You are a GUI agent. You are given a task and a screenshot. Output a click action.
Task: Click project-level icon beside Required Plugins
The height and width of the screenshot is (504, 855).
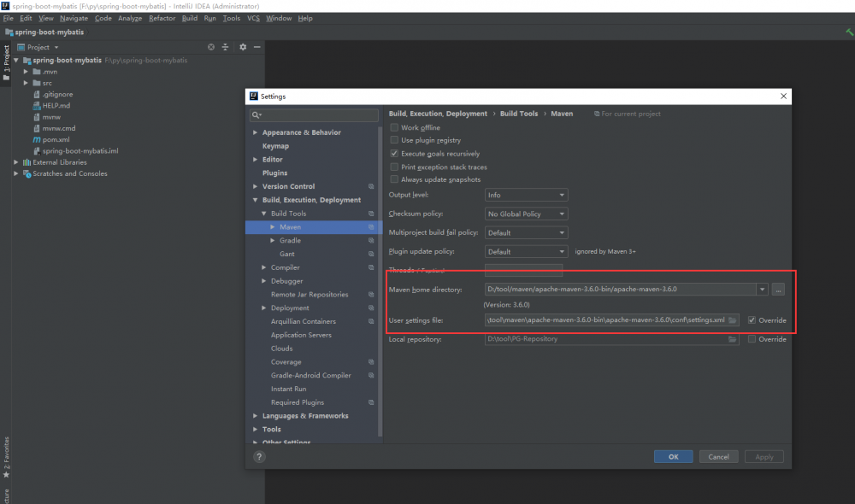371,402
